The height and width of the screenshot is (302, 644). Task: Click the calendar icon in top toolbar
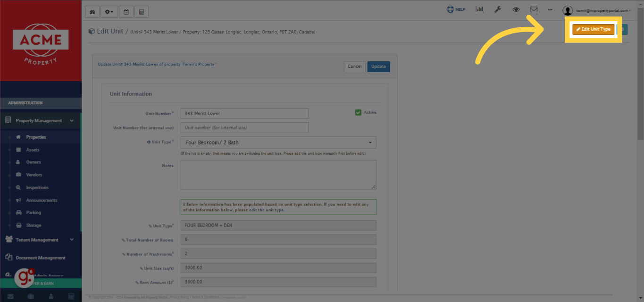(x=126, y=12)
